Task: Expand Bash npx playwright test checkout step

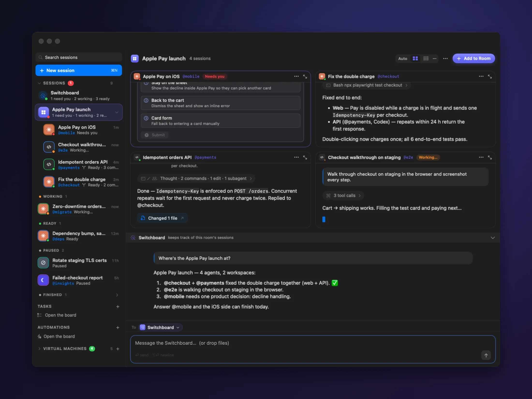Action: click(367, 85)
